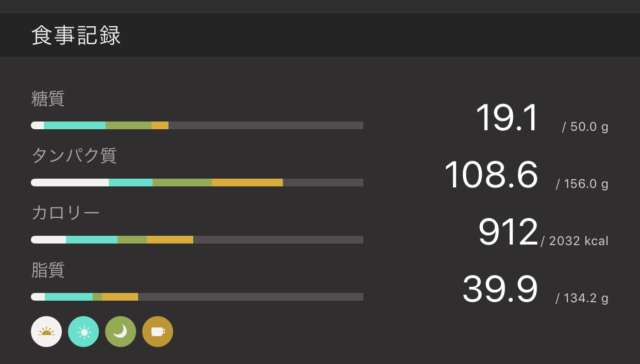Click the 19.1 sugar value

507,118
